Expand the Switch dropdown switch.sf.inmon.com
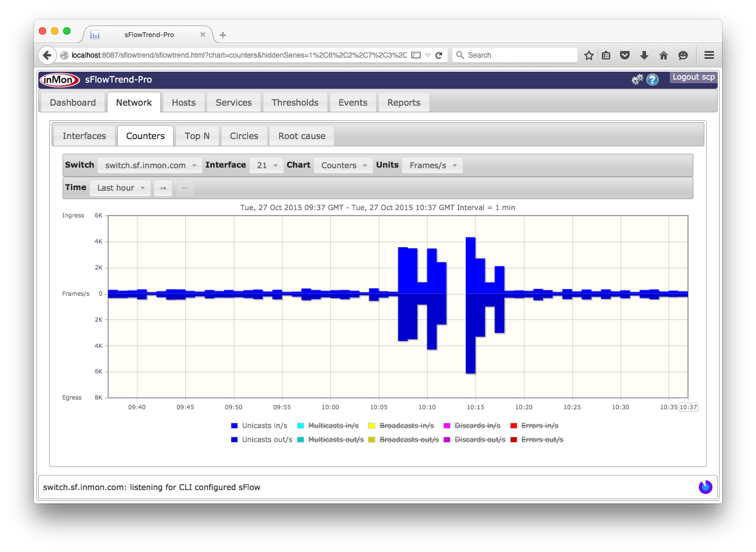This screenshot has height=552, width=756. pyautogui.click(x=150, y=165)
